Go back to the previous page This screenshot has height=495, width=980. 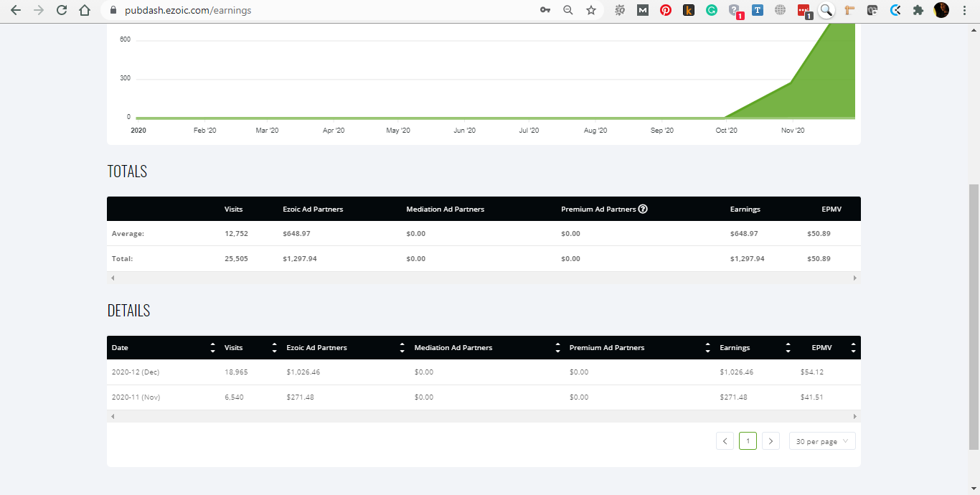pyautogui.click(x=16, y=11)
